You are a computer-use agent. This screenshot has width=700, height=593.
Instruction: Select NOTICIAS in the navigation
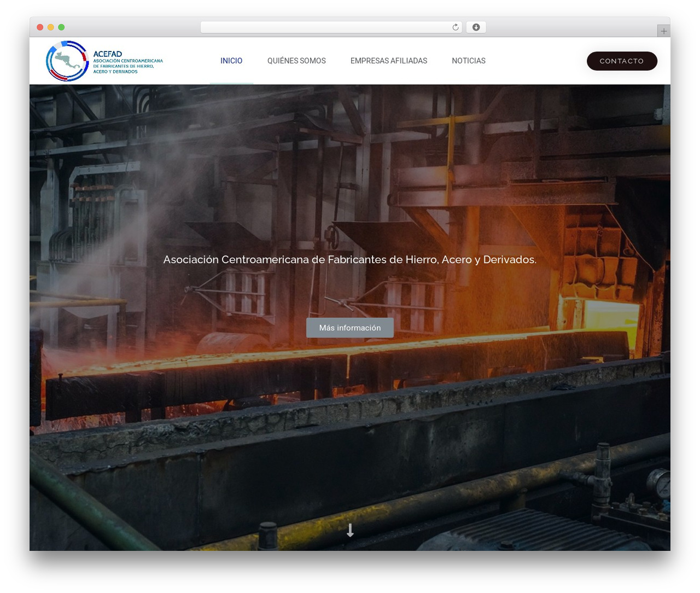click(x=469, y=61)
